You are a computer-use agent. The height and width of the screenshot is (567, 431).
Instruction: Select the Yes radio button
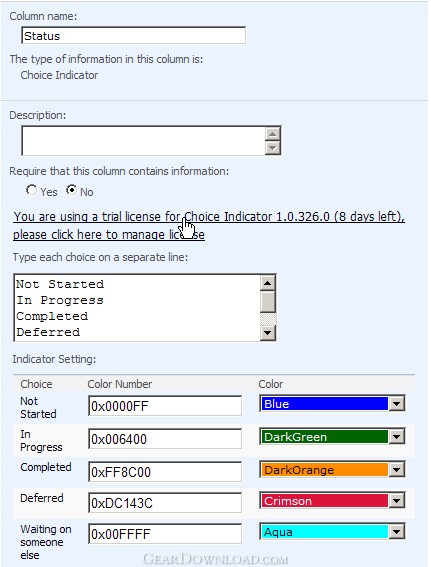[31, 190]
